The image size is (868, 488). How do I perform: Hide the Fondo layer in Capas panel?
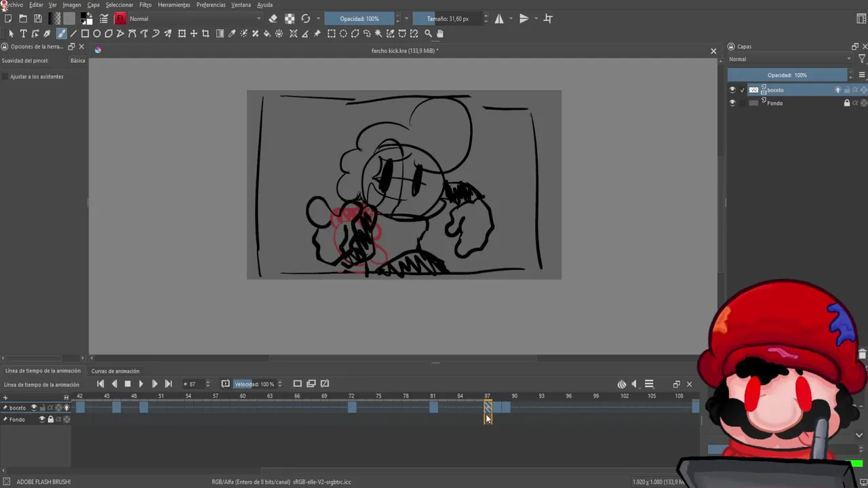coord(732,103)
